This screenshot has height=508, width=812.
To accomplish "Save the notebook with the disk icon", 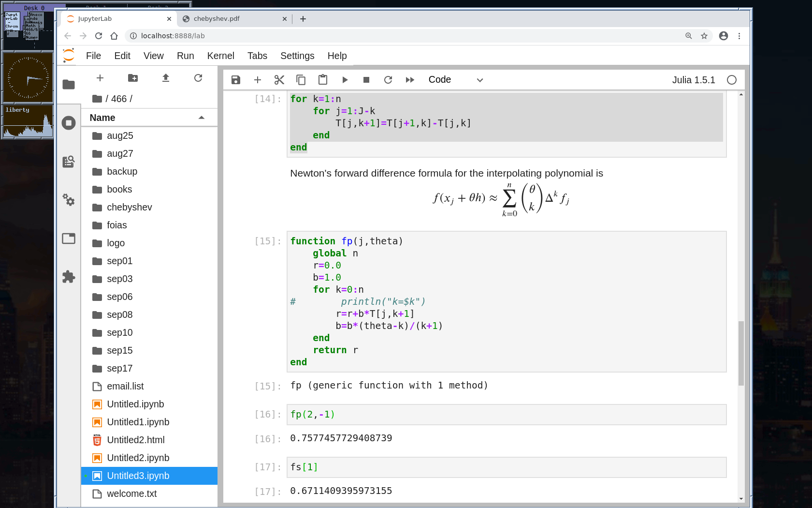I will point(236,80).
